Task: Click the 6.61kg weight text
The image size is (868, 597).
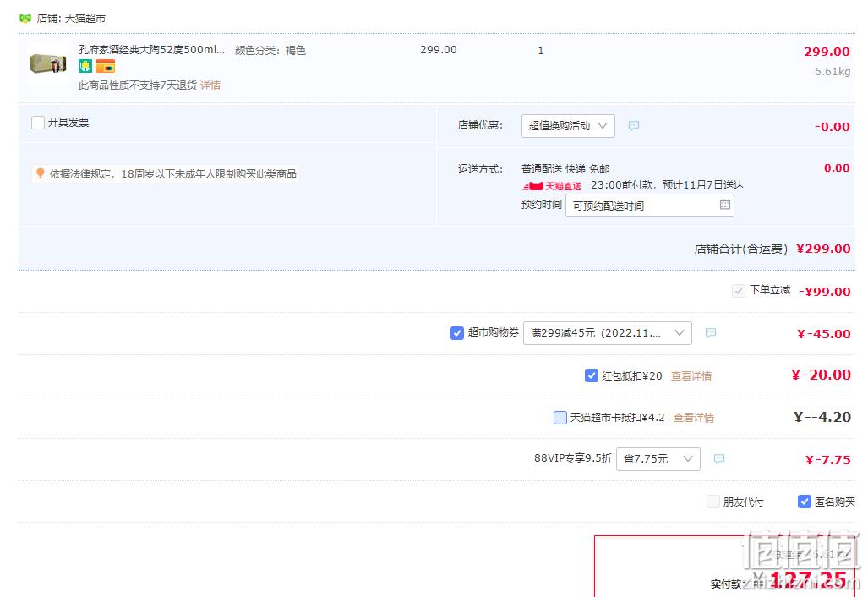Action: 833,71
